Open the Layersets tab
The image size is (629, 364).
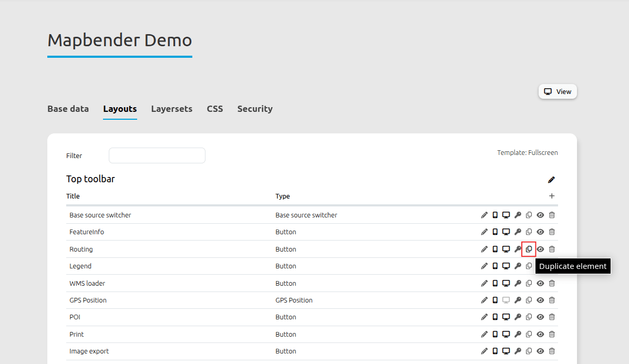point(172,109)
